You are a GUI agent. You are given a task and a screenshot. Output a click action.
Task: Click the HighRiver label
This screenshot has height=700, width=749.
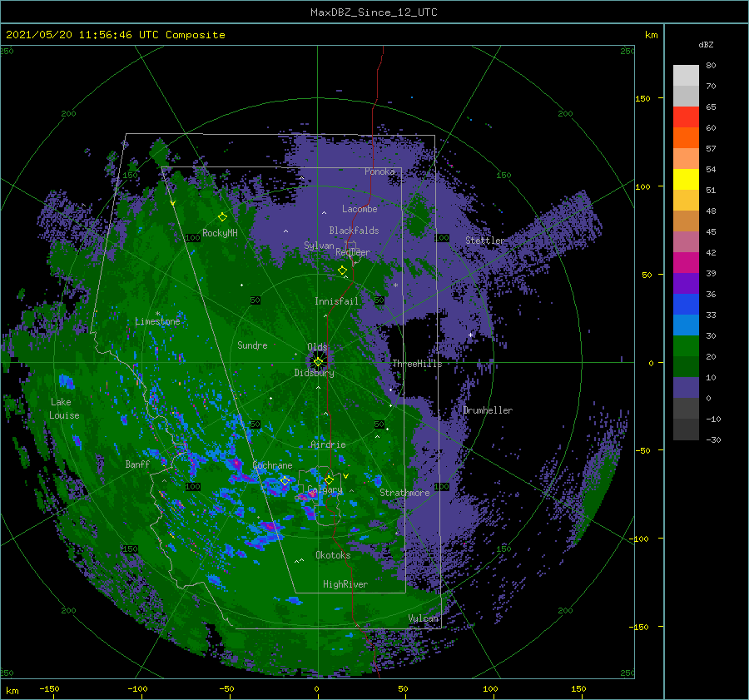(x=345, y=584)
